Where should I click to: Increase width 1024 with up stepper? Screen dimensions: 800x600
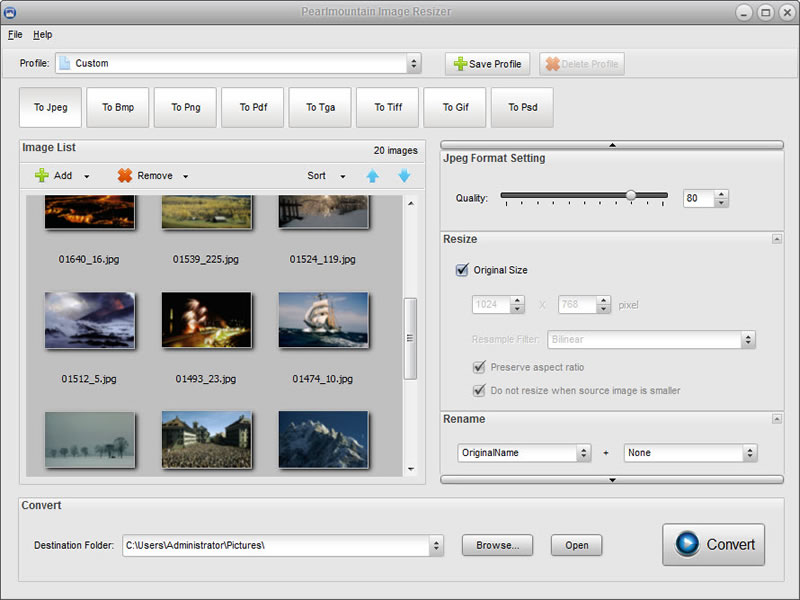point(517,301)
